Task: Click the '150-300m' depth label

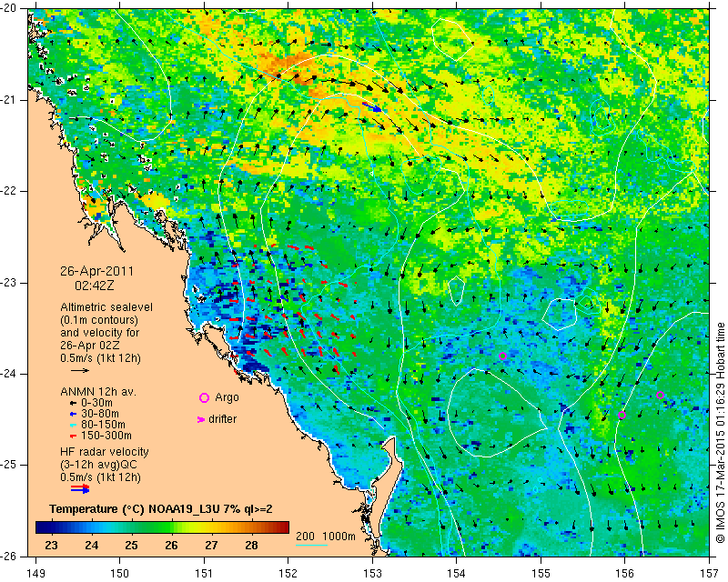Action: click(x=106, y=436)
